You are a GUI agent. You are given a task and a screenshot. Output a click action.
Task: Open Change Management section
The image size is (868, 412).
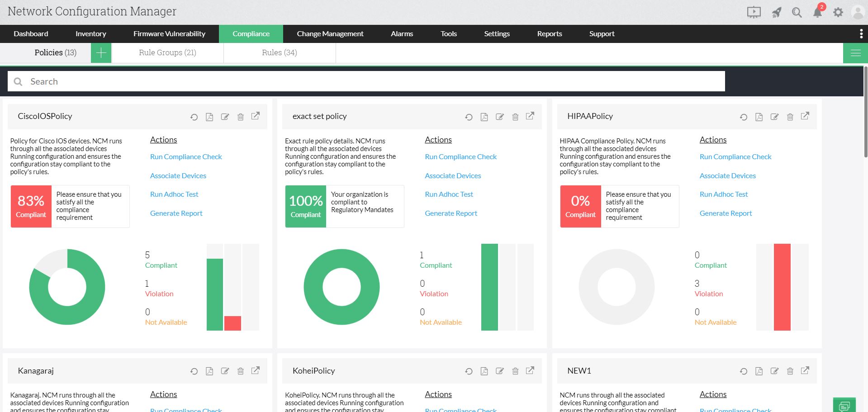point(330,34)
